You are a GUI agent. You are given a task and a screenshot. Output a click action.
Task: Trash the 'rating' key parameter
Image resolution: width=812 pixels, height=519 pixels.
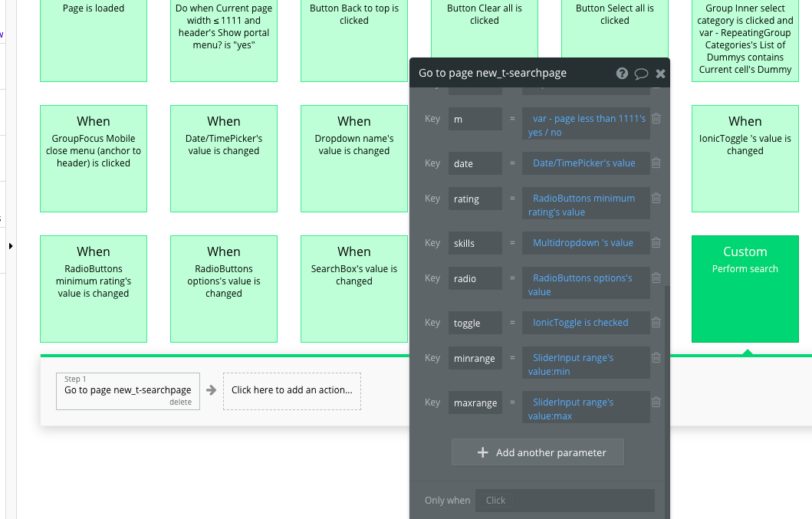coord(656,199)
